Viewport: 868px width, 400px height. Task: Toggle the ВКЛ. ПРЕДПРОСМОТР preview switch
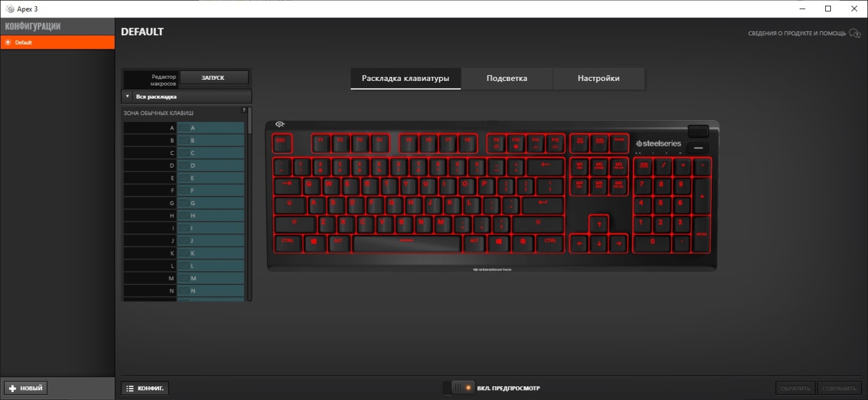[459, 388]
